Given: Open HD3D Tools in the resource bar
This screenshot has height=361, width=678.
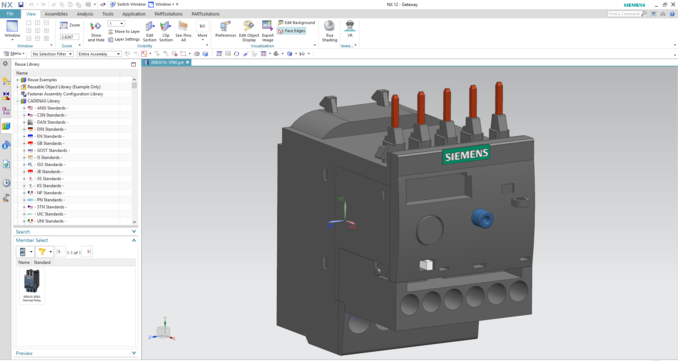Looking at the screenshot, I should coord(6,145).
